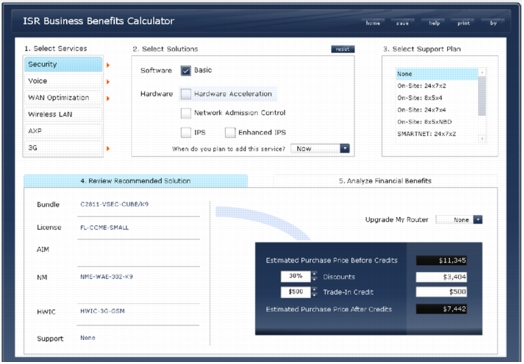This screenshot has height=364, width=524.
Task: Click the print button in the header
Action: [464, 23]
